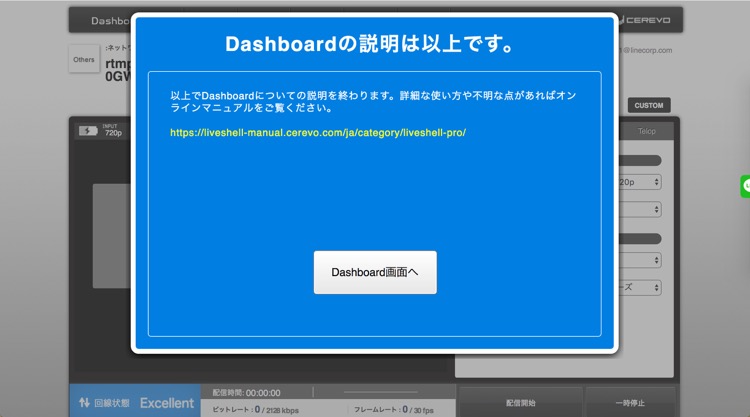Click the 回線状態 arrows icon
The height and width of the screenshot is (417, 750).
(84, 403)
